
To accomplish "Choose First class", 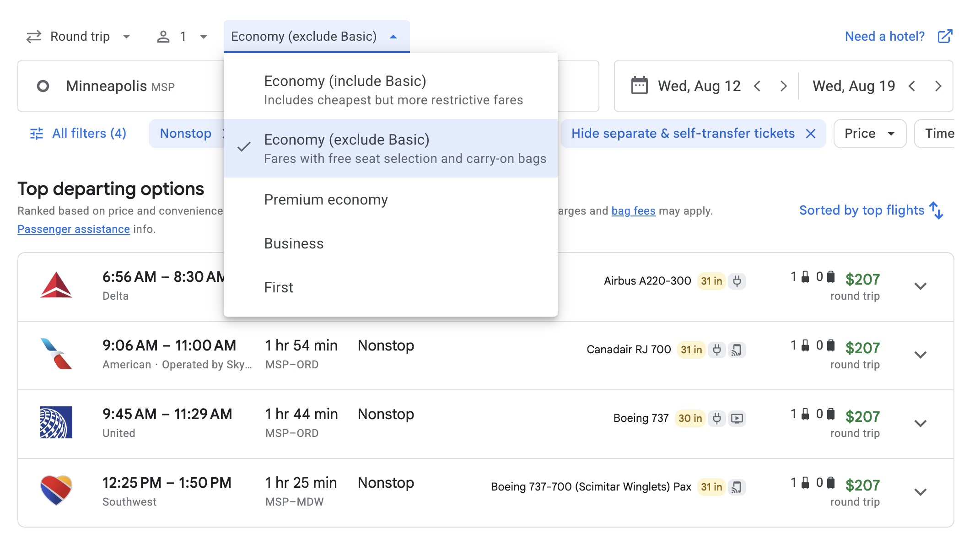I will 391,287.
